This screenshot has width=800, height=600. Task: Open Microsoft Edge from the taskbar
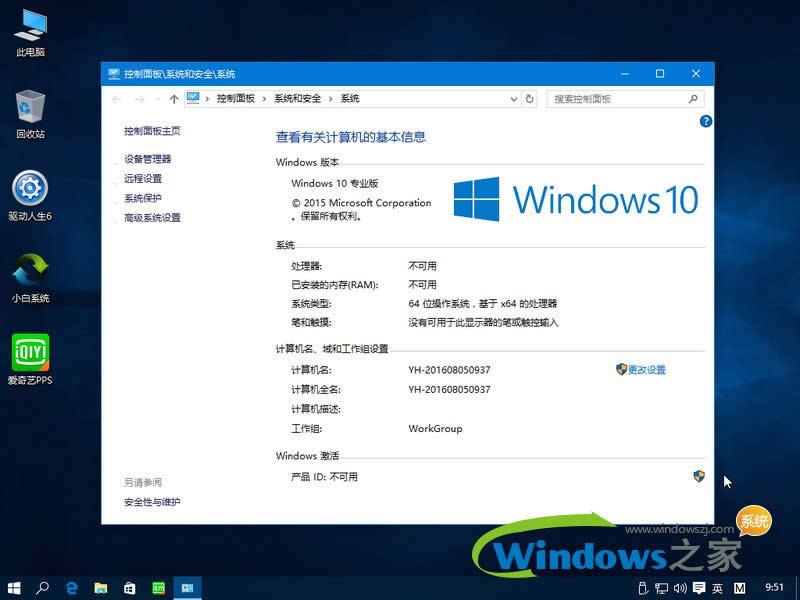click(71, 588)
